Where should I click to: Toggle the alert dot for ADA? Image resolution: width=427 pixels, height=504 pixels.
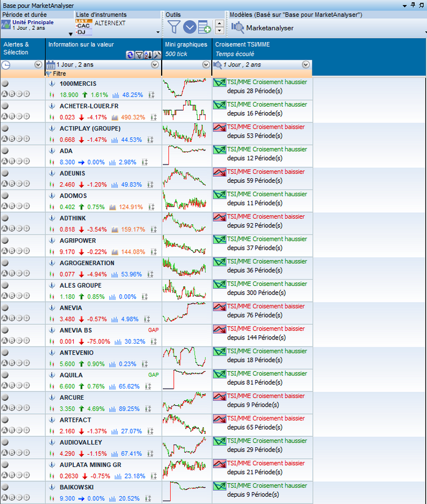(4, 151)
